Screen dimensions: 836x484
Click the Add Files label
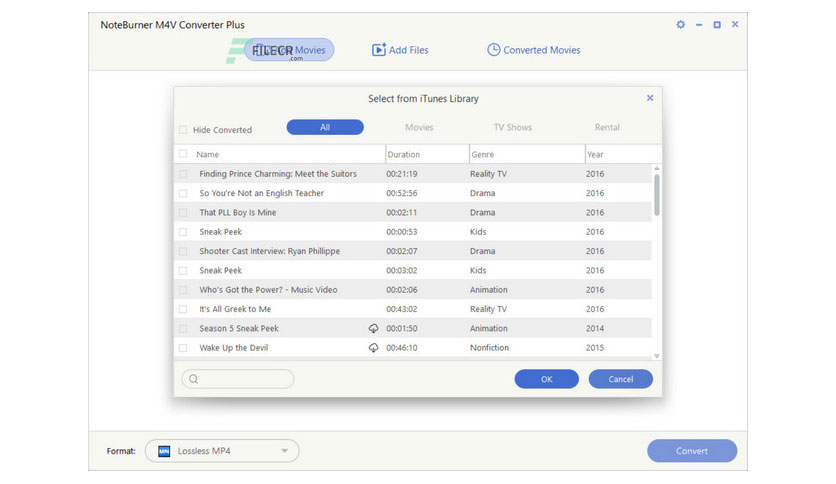coord(408,50)
